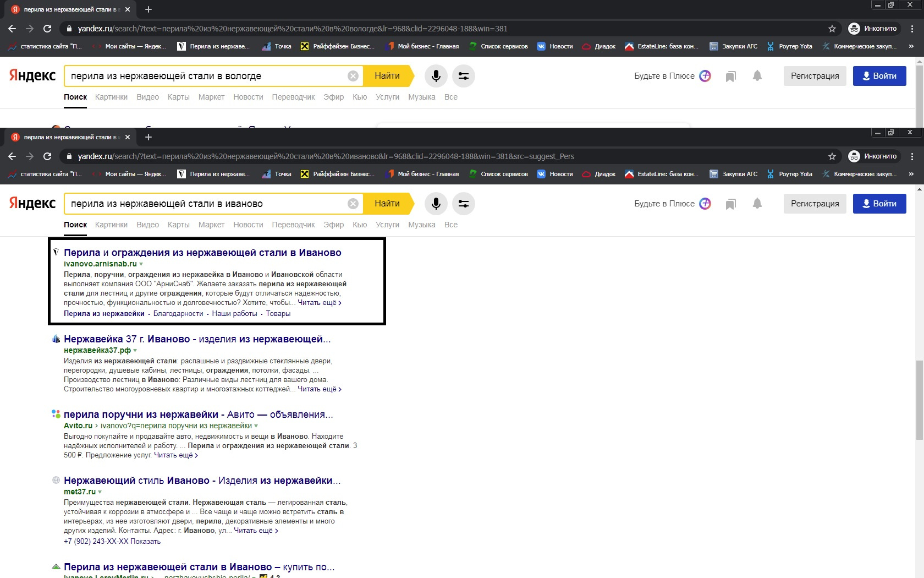
Task: Go back in the Иваново browser window
Action: pos(12,156)
